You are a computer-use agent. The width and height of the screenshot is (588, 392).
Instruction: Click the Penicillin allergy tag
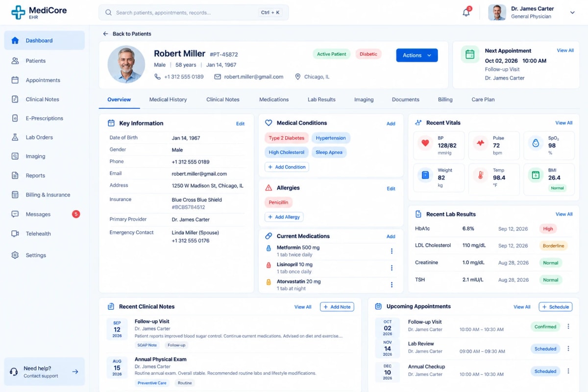click(279, 202)
